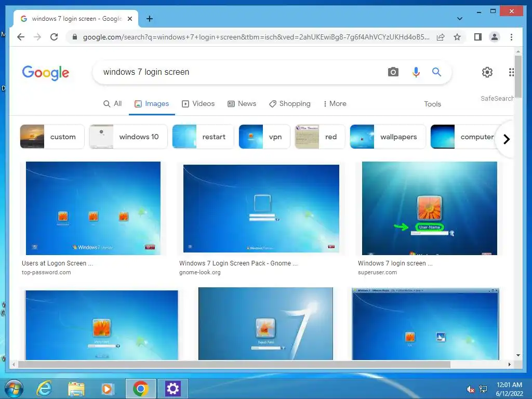Image resolution: width=532 pixels, height=399 pixels.
Task: Open Google quick settings gear
Action: 487,72
